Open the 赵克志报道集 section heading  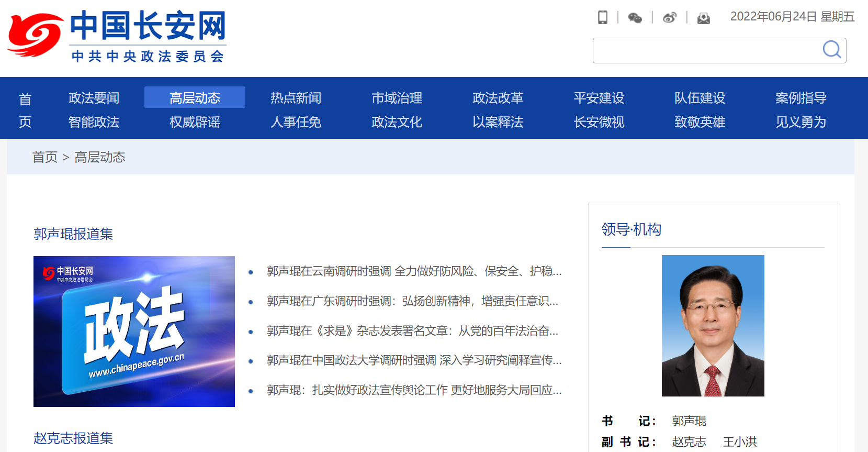point(73,438)
